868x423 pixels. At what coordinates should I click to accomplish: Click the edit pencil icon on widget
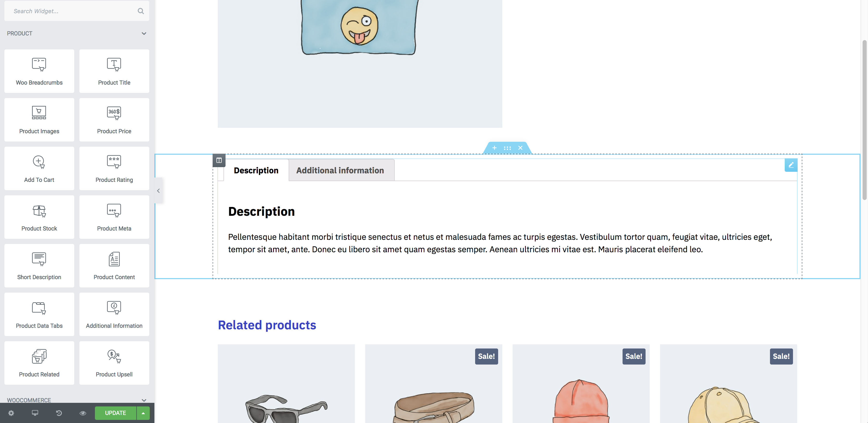tap(791, 165)
